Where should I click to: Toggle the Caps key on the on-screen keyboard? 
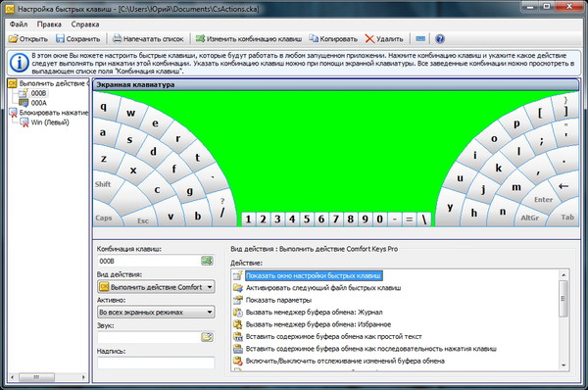(104, 218)
